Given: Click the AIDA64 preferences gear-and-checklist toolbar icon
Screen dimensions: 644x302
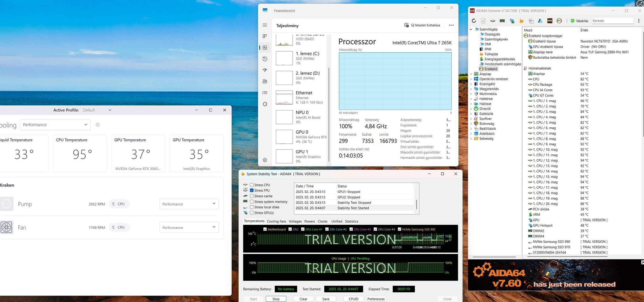Looking at the screenshot, I should pos(531,21).
